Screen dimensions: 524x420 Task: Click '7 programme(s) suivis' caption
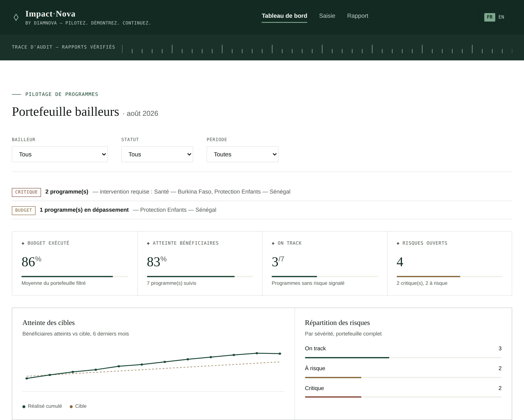(172, 283)
